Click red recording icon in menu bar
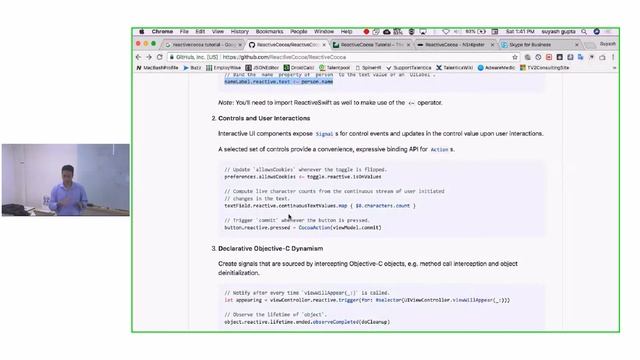640x360 pixels. [366, 31]
